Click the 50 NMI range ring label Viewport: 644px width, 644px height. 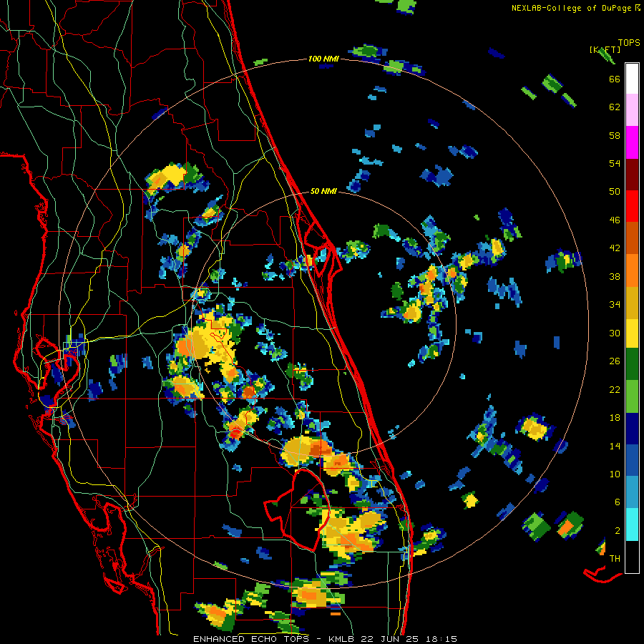coord(323,191)
